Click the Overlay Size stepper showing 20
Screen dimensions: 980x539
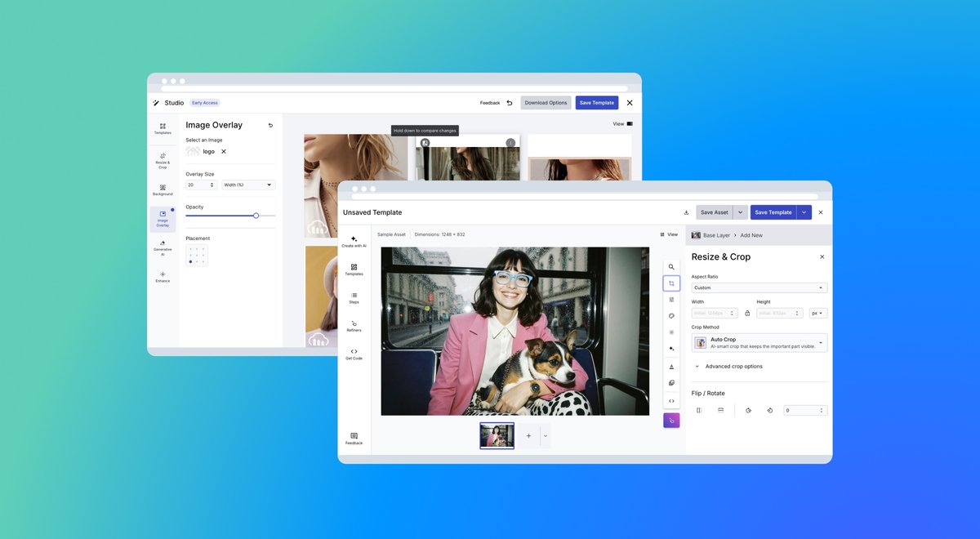point(201,185)
